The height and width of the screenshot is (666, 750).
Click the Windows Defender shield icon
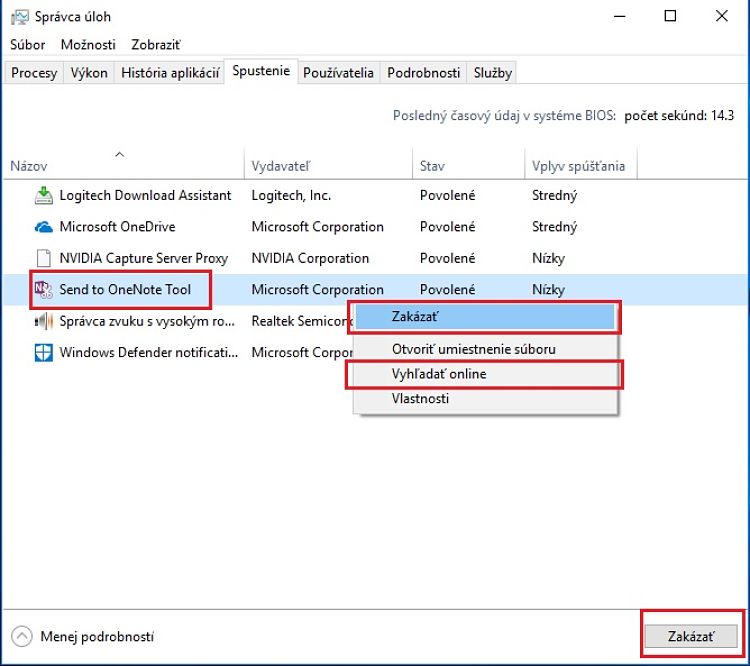point(44,353)
